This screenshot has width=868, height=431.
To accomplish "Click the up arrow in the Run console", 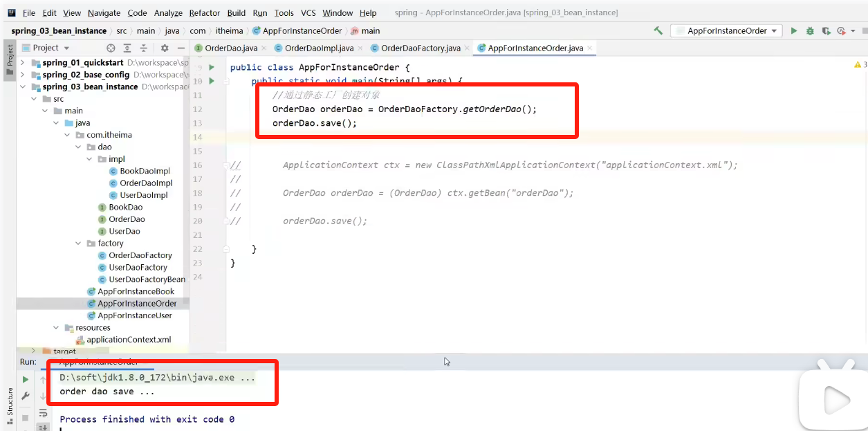I will pyautogui.click(x=43, y=379).
